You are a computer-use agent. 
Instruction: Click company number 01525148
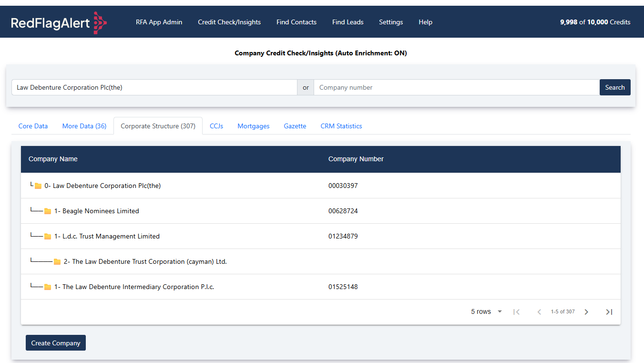tap(343, 287)
